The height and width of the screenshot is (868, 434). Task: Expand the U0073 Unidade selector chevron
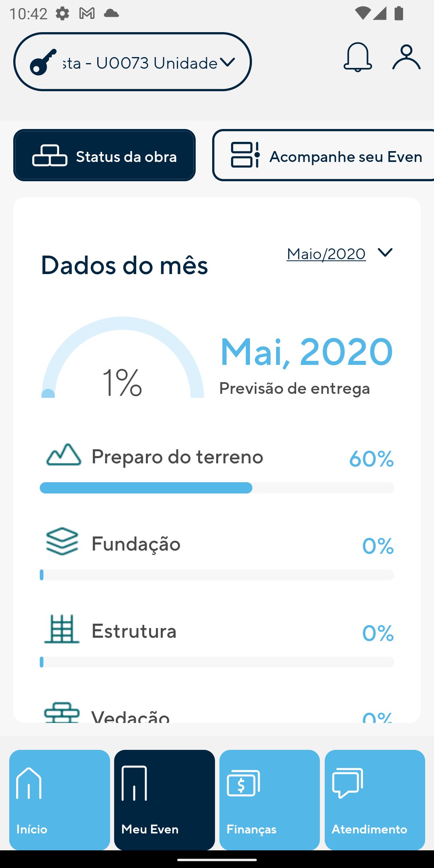coord(227,62)
